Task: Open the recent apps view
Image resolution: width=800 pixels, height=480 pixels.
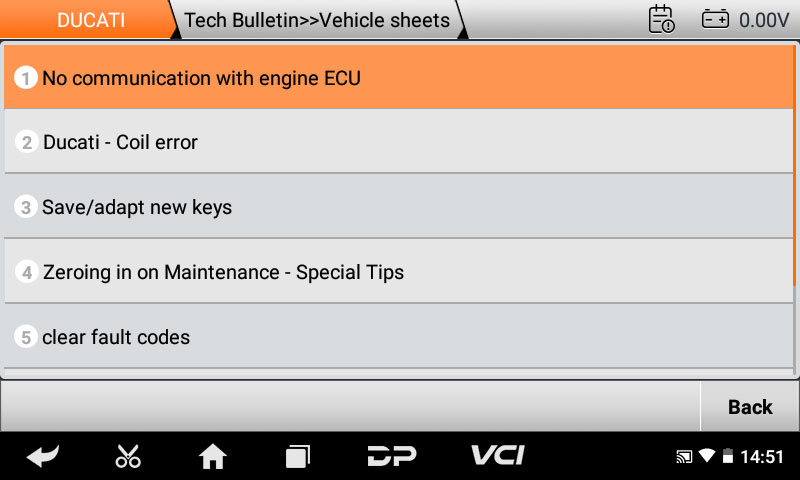Action: point(298,457)
